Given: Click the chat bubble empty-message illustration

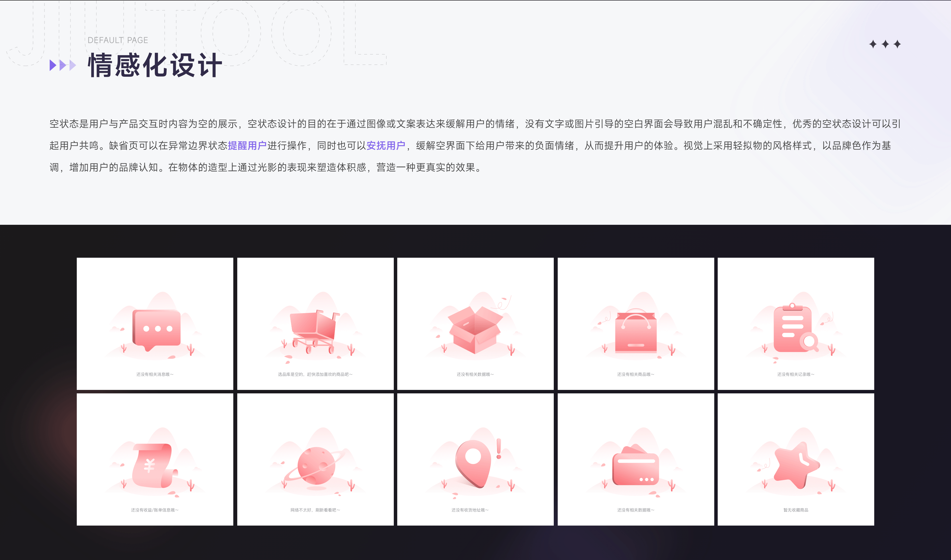Looking at the screenshot, I should point(156,330).
